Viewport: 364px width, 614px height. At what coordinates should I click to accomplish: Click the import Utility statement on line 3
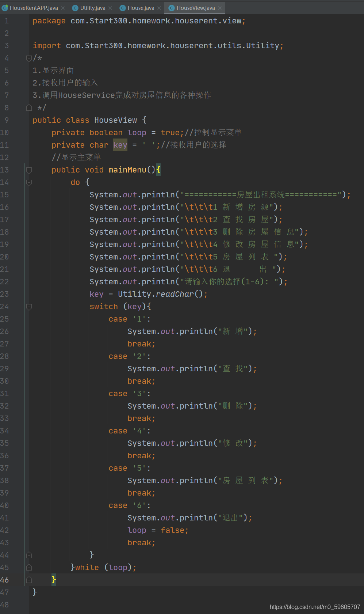click(158, 46)
